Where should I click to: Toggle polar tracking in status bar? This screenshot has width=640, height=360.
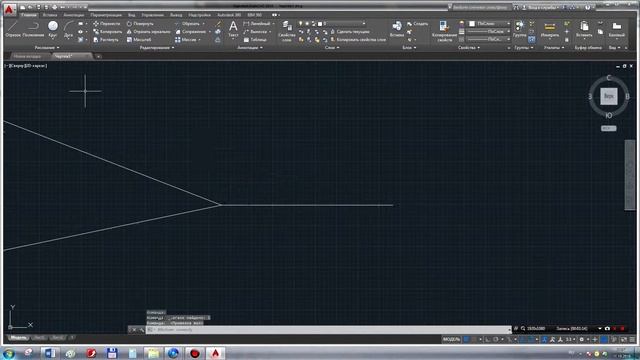496,339
